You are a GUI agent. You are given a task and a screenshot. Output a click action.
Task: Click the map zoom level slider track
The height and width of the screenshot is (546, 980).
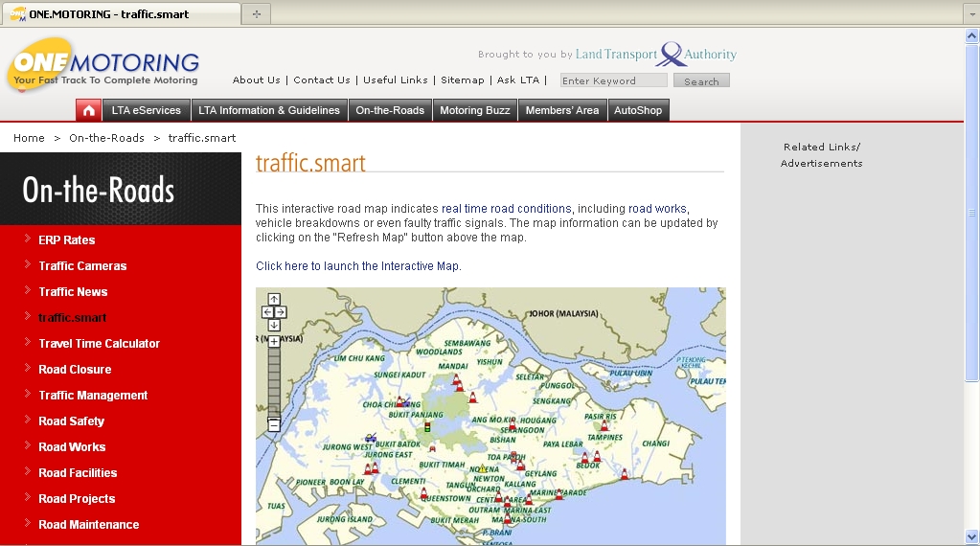coord(274,381)
